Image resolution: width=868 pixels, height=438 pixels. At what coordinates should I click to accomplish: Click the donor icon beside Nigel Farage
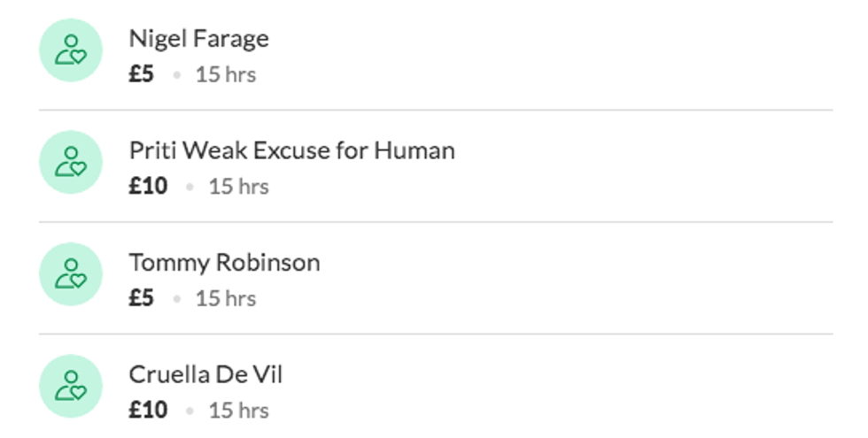click(71, 50)
